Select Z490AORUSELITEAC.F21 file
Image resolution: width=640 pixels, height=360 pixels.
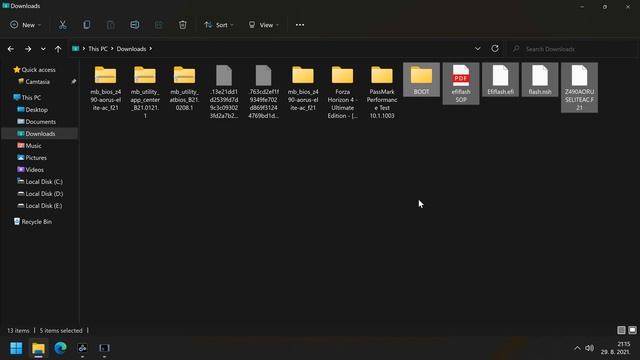coord(580,88)
